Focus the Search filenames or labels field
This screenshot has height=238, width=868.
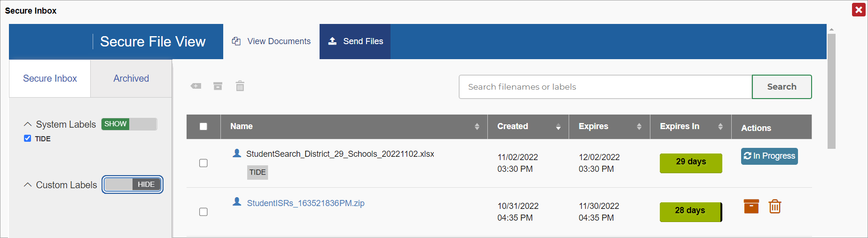pos(605,87)
